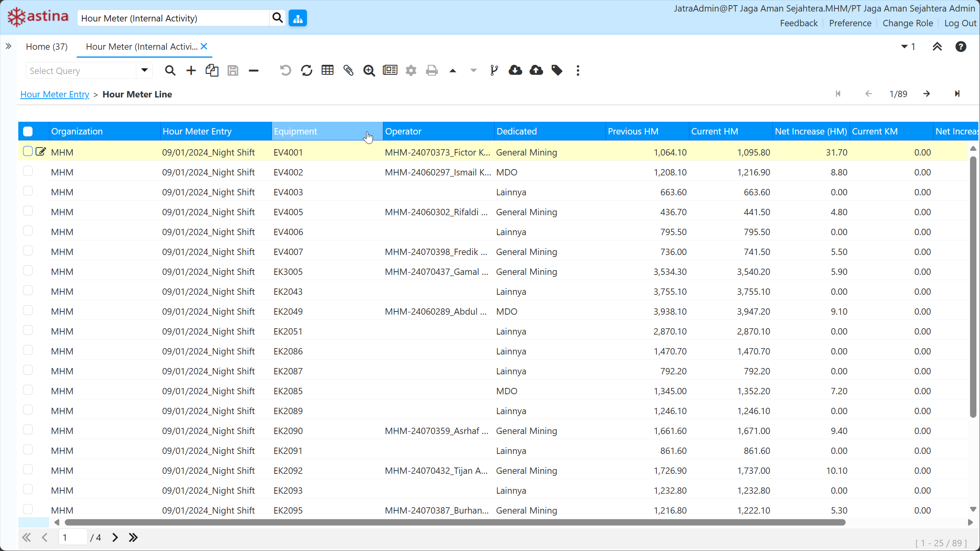This screenshot has height=551, width=980.
Task: Expand the left sidebar double chevron
Action: click(x=8, y=47)
